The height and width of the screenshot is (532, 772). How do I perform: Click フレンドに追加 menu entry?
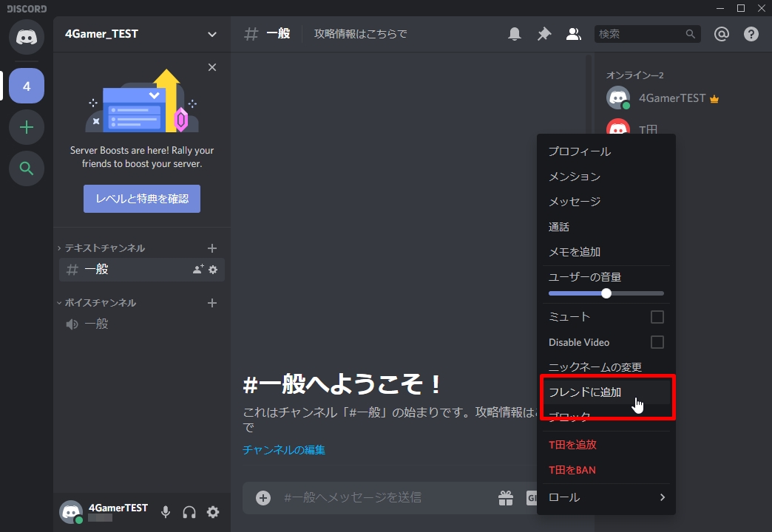pyautogui.click(x=606, y=392)
